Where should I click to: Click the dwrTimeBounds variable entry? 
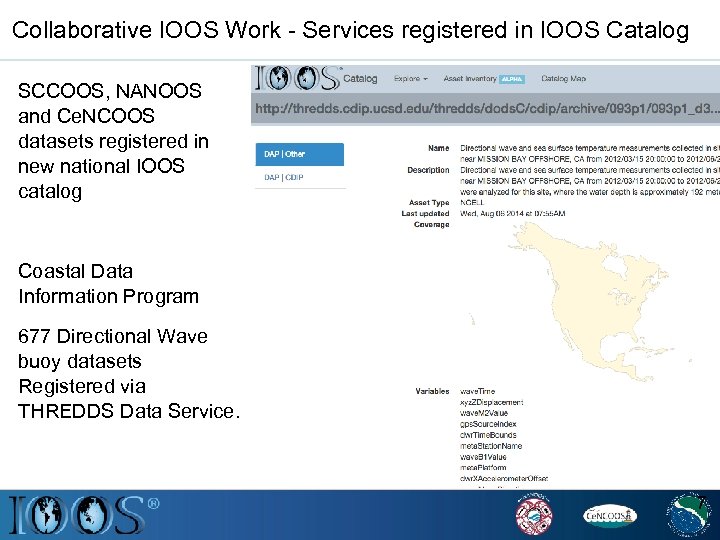pos(488,435)
